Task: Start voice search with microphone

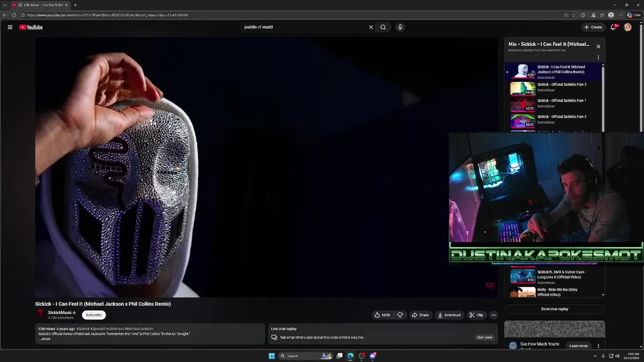Action: tap(400, 27)
